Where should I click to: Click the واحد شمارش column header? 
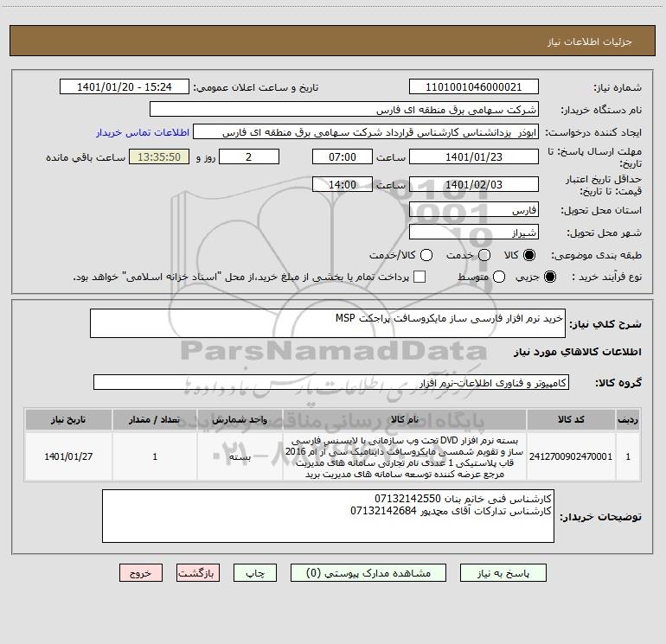pyautogui.click(x=240, y=419)
